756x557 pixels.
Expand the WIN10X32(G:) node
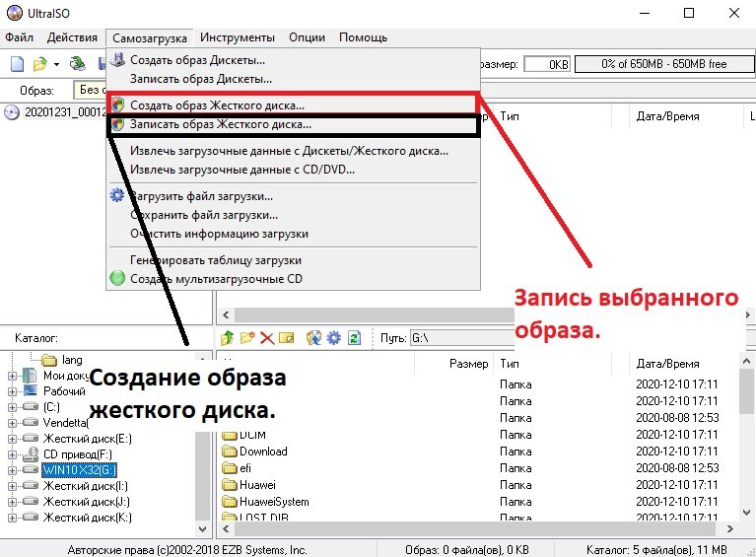[13, 470]
